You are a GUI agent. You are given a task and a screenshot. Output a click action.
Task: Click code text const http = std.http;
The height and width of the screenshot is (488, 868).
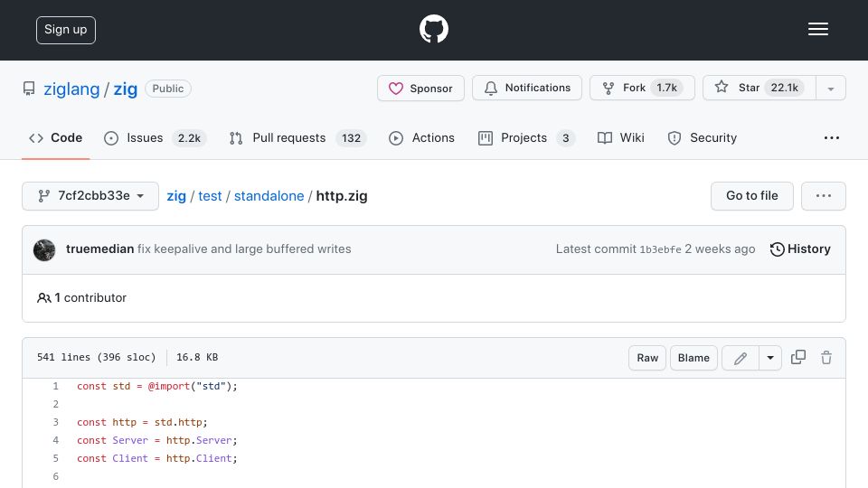tap(142, 422)
